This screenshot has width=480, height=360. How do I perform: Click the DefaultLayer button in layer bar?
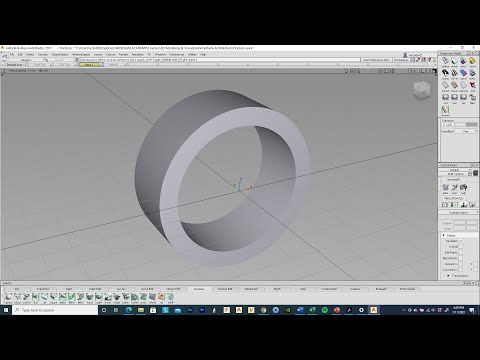[15, 64]
